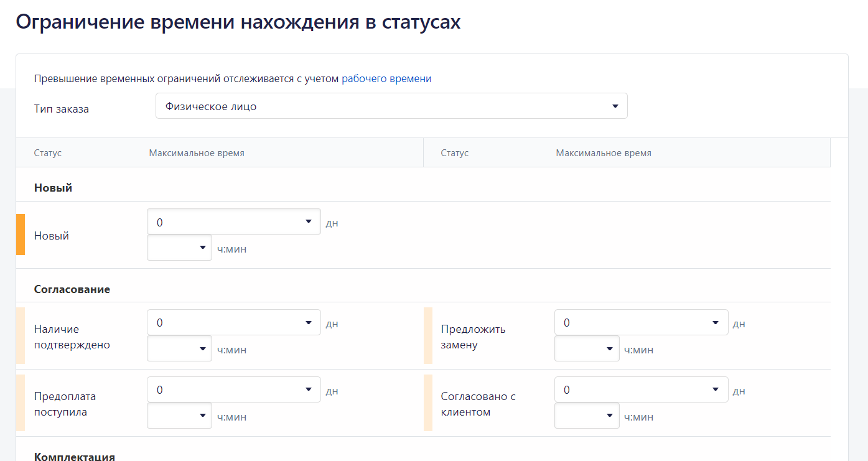Click the Предложить замену status label

[474, 337]
